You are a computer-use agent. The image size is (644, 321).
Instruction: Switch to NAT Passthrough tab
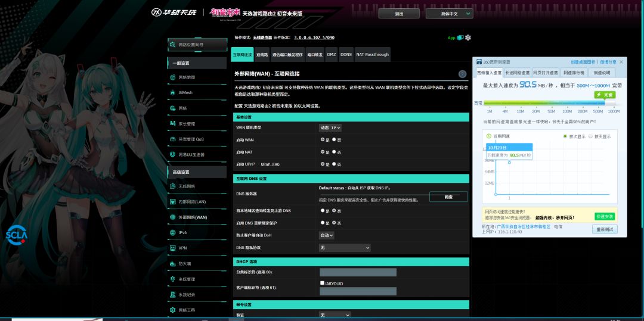click(372, 55)
